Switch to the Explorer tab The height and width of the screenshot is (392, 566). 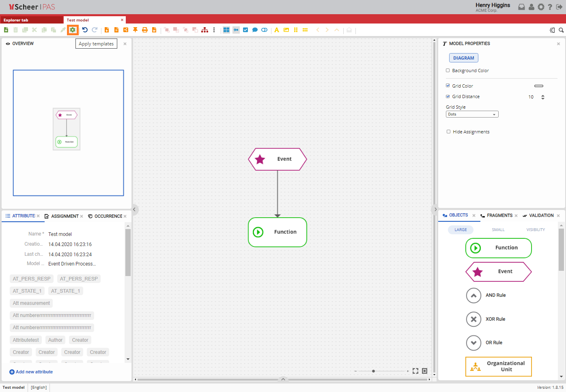pyautogui.click(x=32, y=20)
